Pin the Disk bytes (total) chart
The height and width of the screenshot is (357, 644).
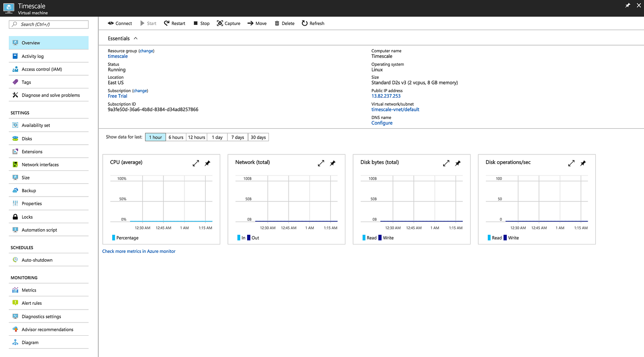(x=458, y=163)
